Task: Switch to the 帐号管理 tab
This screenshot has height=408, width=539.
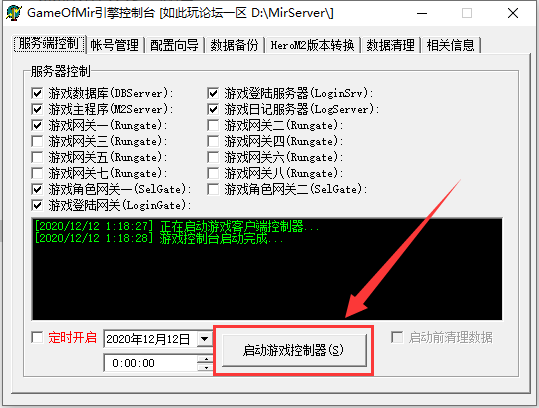Action: pos(114,45)
